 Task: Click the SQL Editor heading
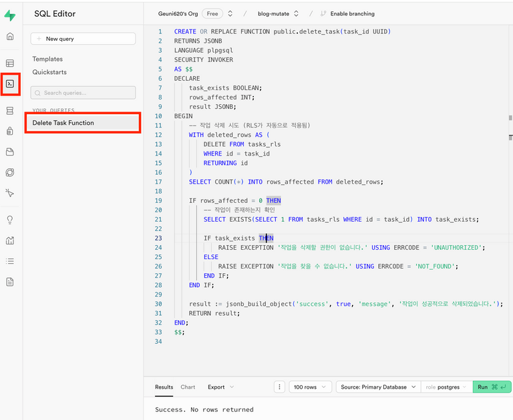55,14
